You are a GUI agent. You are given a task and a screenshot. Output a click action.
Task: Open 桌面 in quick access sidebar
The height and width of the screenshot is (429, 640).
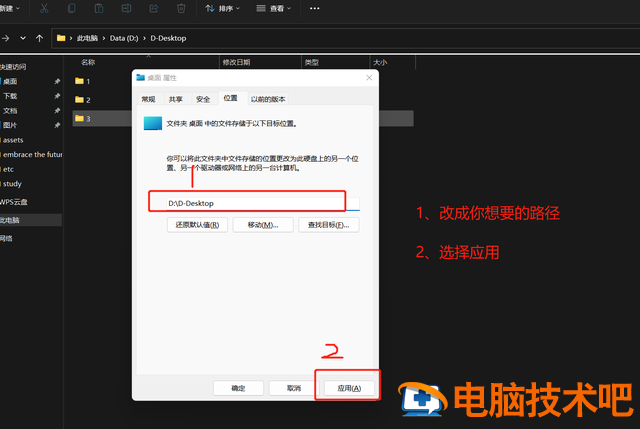[x=10, y=81]
